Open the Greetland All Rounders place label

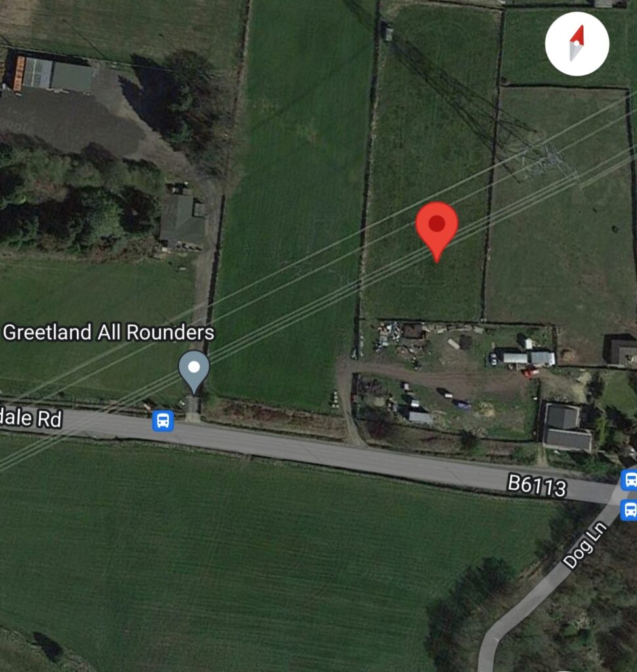point(108,333)
